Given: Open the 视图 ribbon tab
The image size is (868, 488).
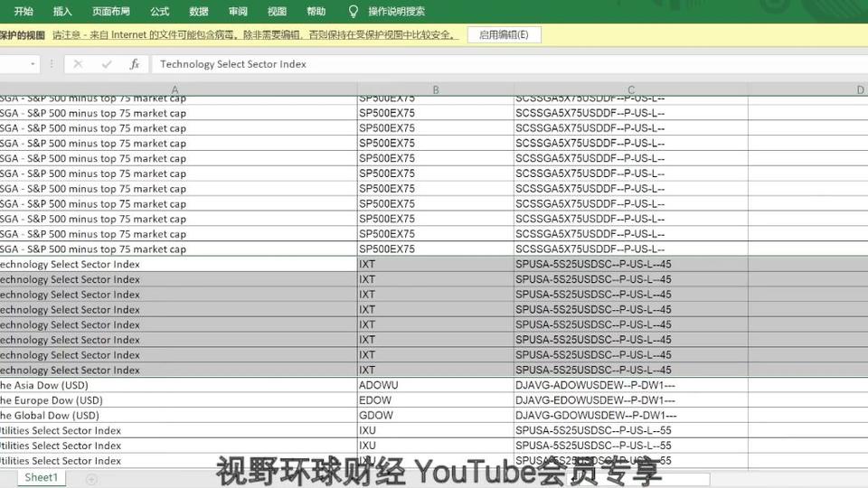Looking at the screenshot, I should click(277, 11).
